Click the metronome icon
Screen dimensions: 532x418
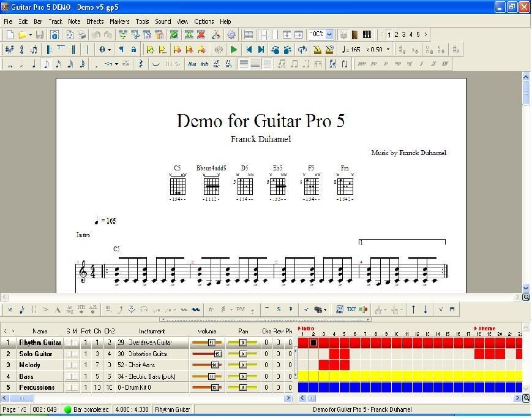317,50
